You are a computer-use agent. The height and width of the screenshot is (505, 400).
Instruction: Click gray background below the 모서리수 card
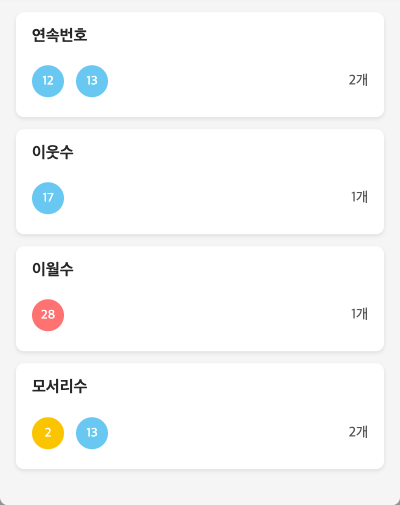200,487
